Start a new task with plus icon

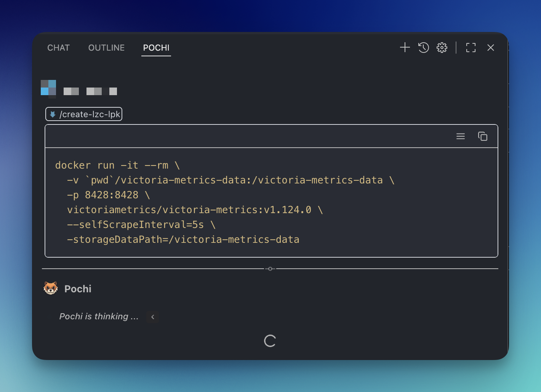[x=405, y=47]
